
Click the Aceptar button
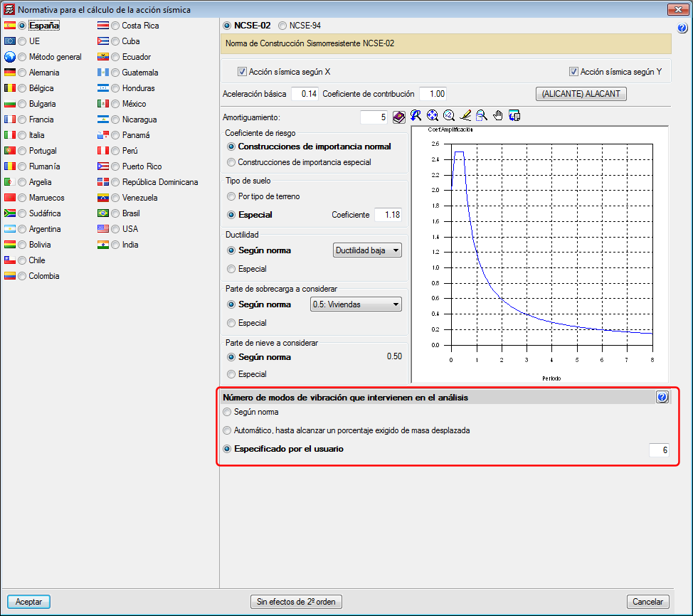click(x=28, y=601)
